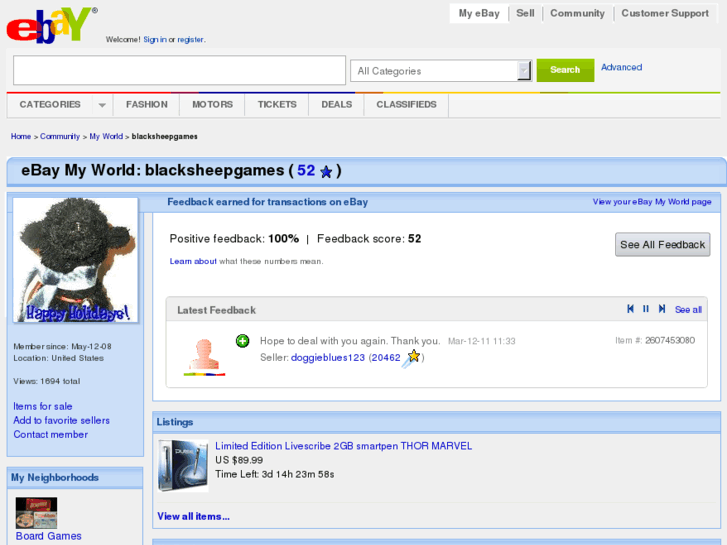Viewport: 727px width, 545px height.
Task: Open the Board Games neighborhood link
Action: click(49, 536)
